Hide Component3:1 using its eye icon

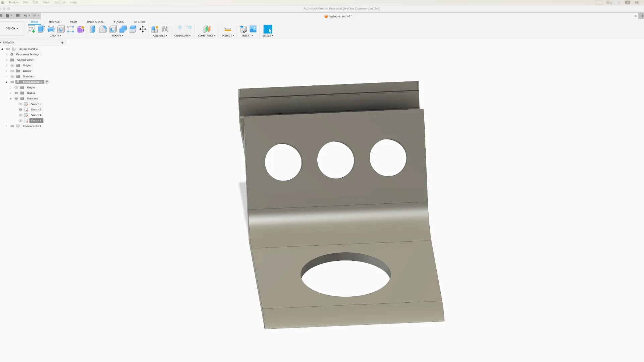[12, 126]
